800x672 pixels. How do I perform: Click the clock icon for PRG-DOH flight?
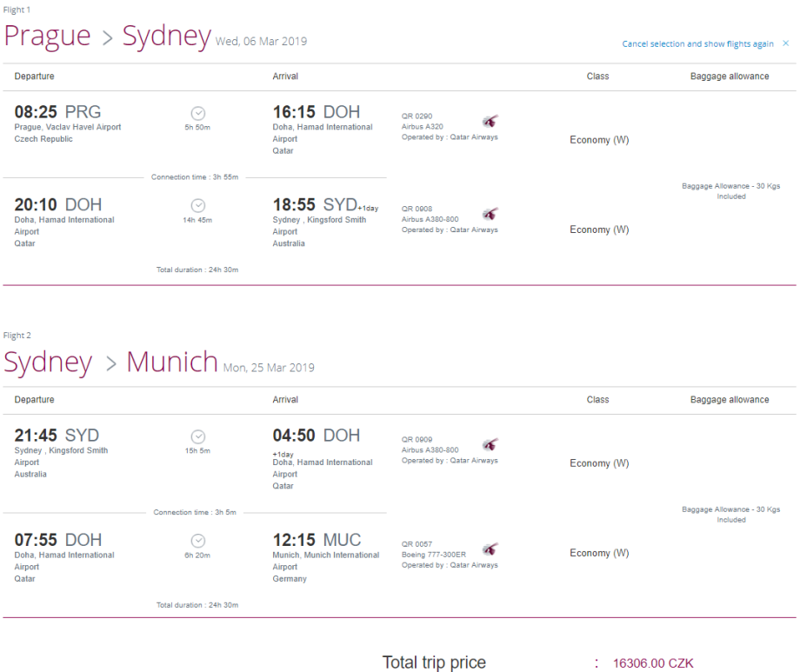198,113
